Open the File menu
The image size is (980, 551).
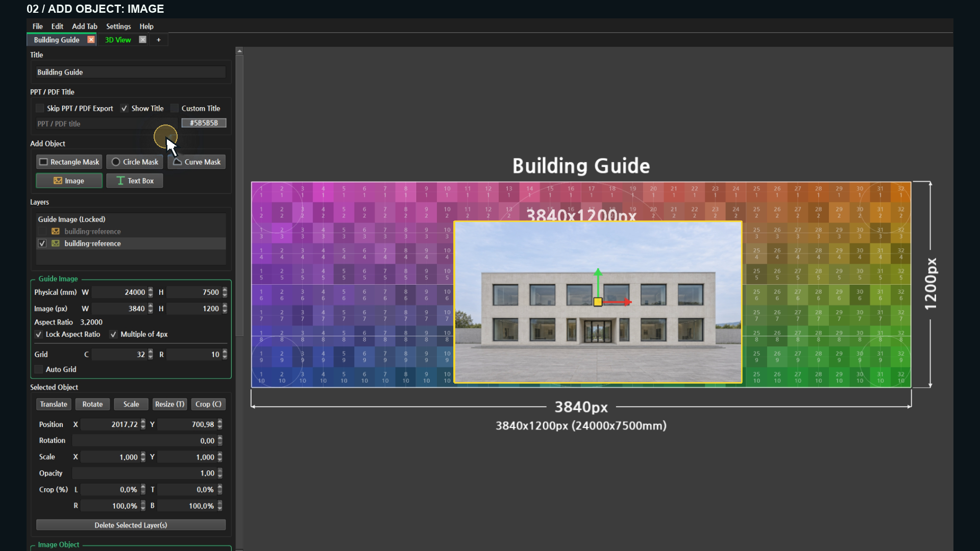[x=38, y=27]
